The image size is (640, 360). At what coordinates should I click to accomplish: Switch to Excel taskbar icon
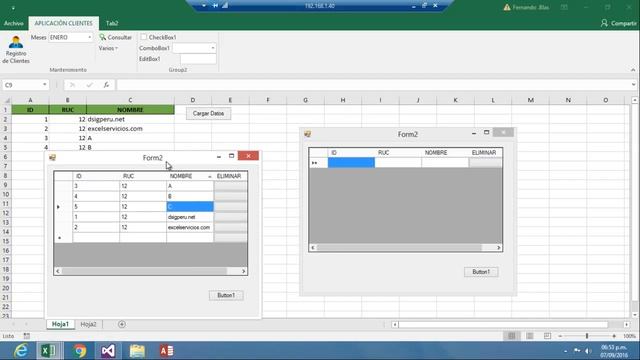(49, 351)
